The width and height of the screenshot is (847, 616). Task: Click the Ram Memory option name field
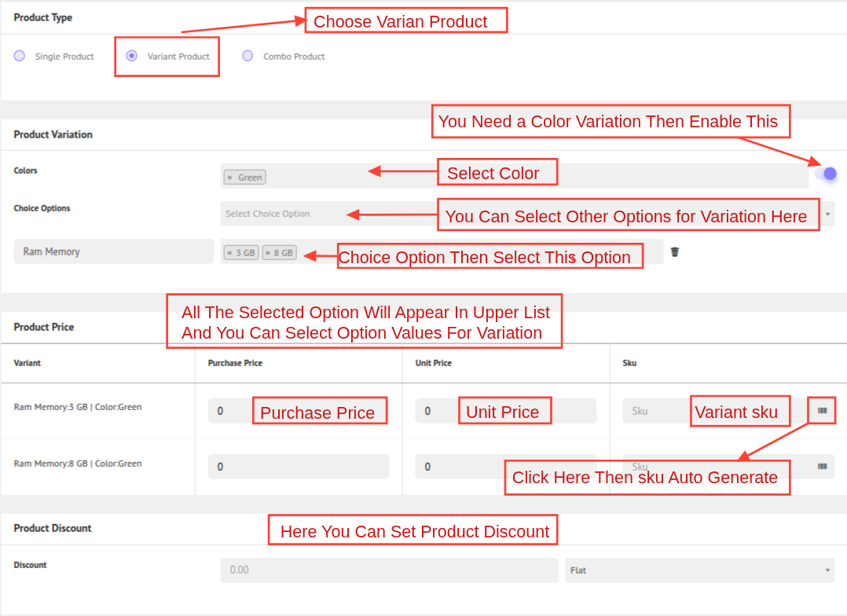pos(113,251)
